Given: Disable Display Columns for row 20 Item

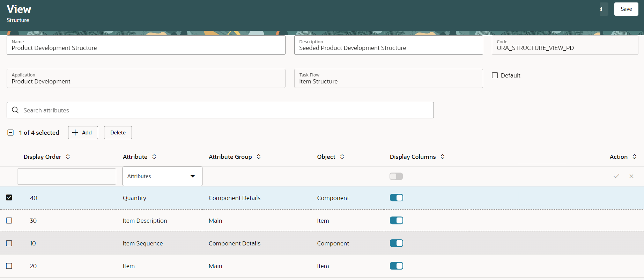Looking at the screenshot, I should [x=396, y=266].
